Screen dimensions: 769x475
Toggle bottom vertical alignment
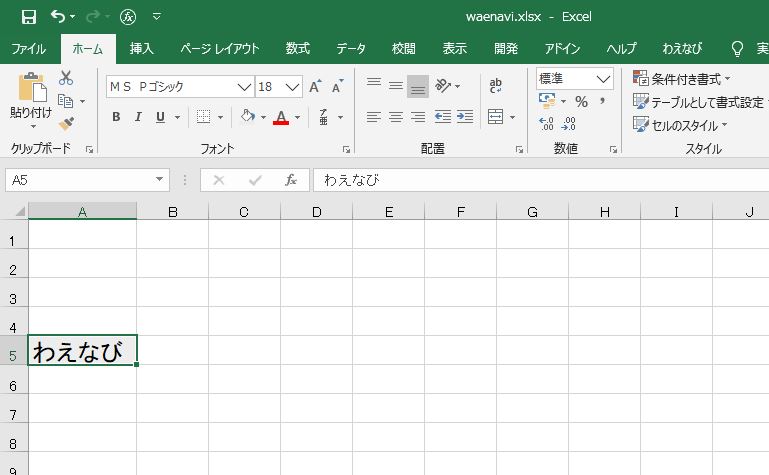click(x=418, y=86)
